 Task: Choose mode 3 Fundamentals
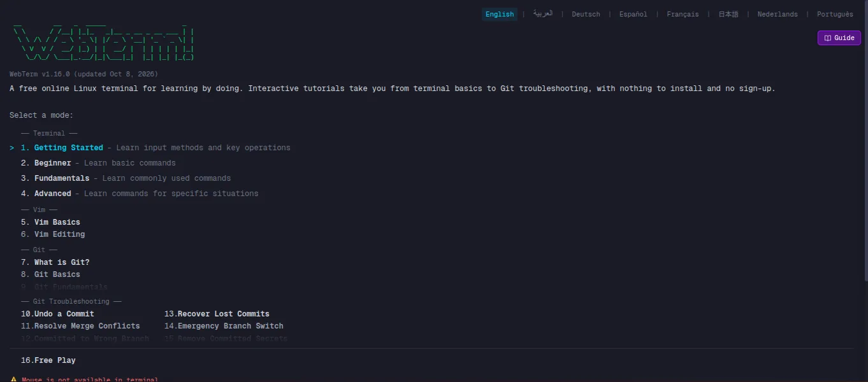(x=126, y=178)
